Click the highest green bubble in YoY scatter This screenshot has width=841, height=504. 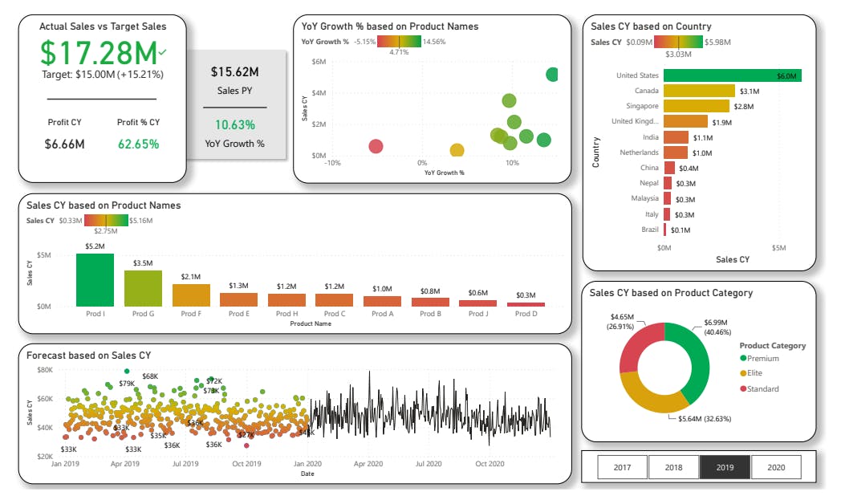(551, 74)
